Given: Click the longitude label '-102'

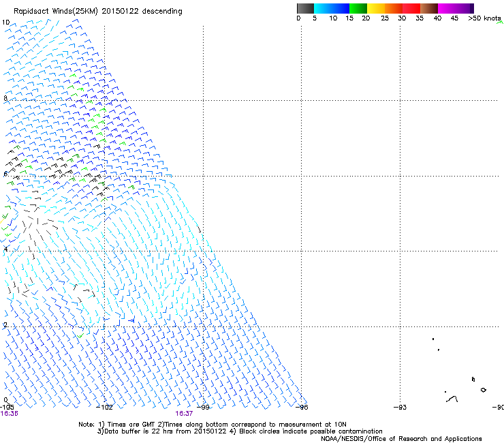Looking at the screenshot, I should point(105,408).
